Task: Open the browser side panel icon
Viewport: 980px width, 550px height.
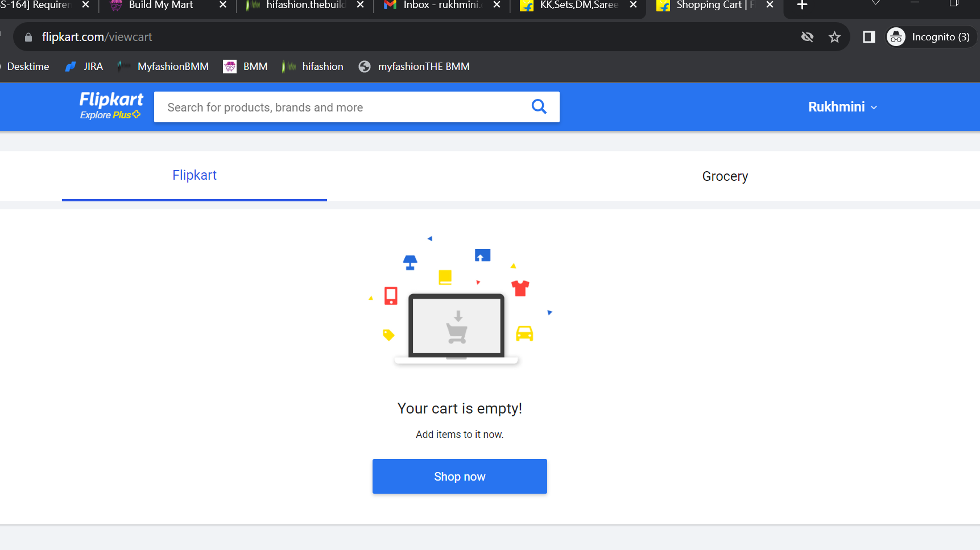Action: coord(869,37)
